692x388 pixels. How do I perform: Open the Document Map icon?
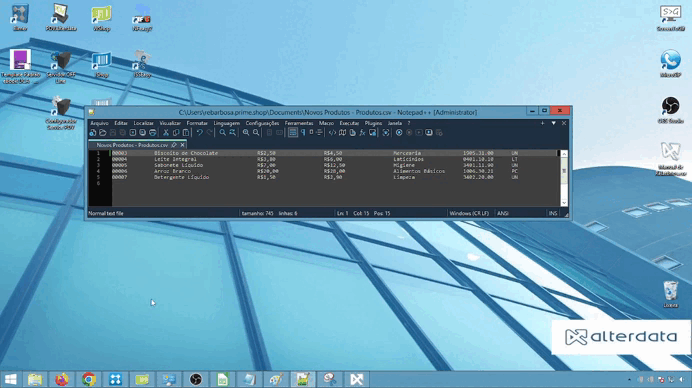click(x=342, y=132)
